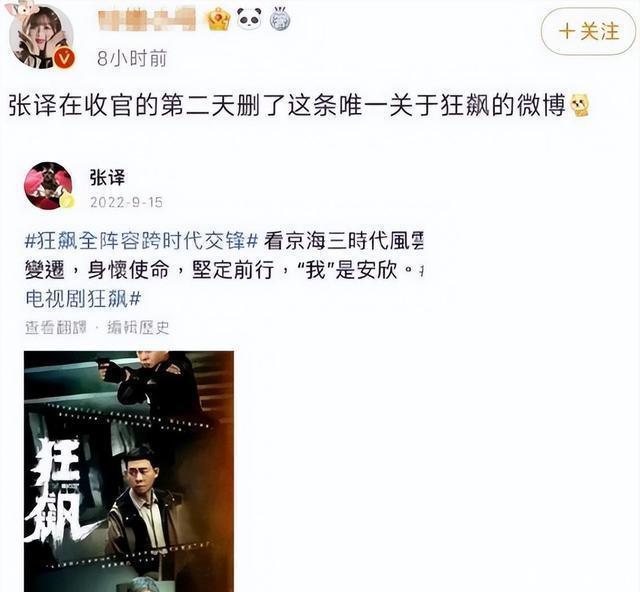Click the silver medal badge icon
The height and width of the screenshot is (592, 640).
(280, 19)
